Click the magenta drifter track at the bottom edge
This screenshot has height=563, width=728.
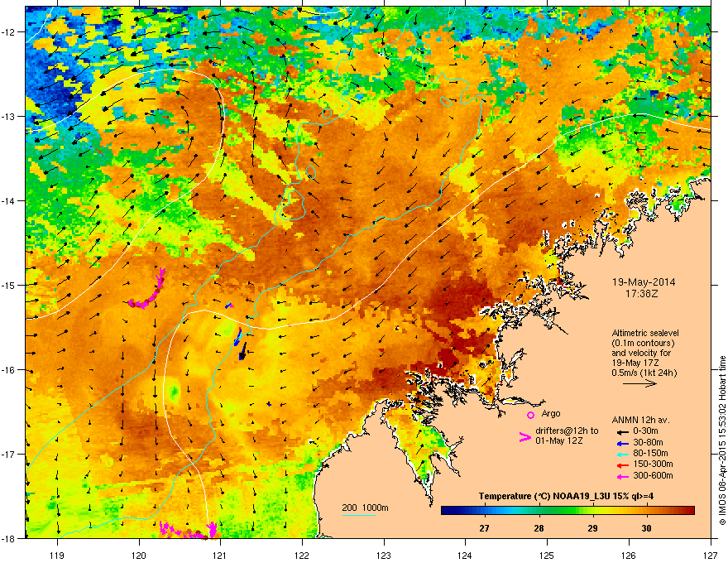pos(188,530)
